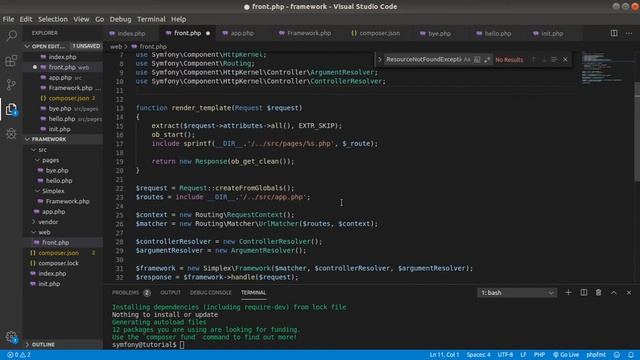Open the composer.json editor tab

[380, 33]
